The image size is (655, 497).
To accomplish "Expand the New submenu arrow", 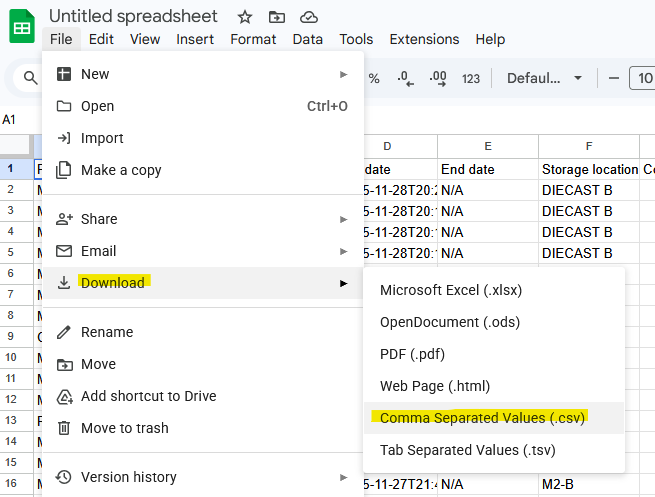I will coord(343,75).
